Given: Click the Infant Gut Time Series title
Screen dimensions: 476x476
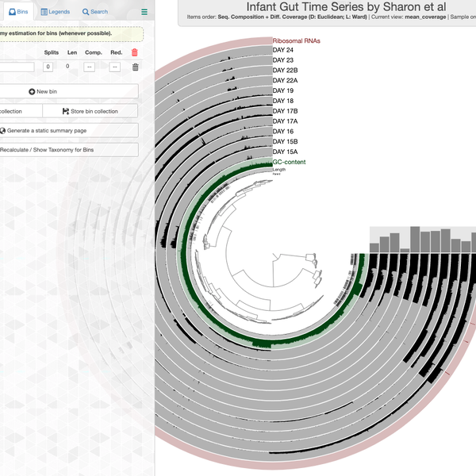Looking at the screenshot, I should (346, 6).
